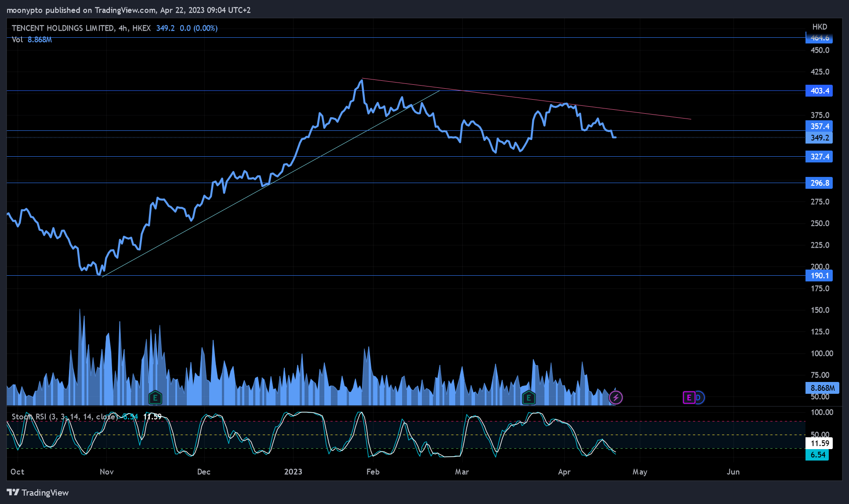Click the 6.54 Stoch RSI value label
The width and height of the screenshot is (849, 504).
(817, 455)
